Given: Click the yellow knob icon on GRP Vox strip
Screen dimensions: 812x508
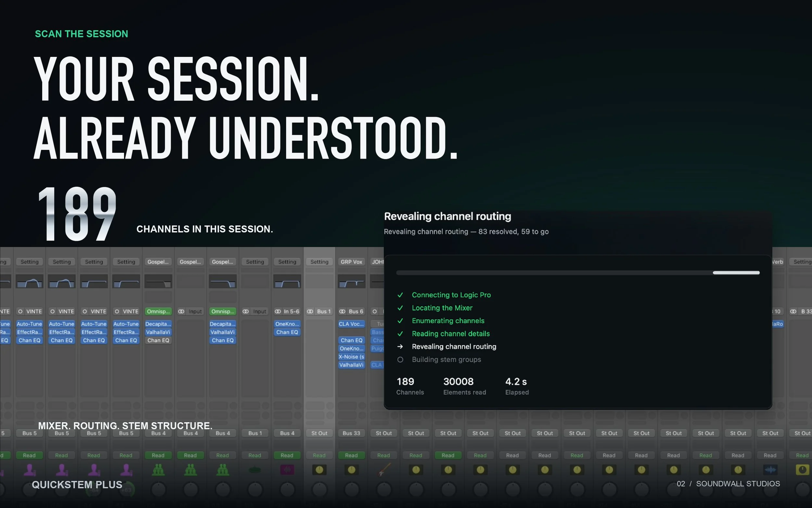Looking at the screenshot, I should point(351,470).
